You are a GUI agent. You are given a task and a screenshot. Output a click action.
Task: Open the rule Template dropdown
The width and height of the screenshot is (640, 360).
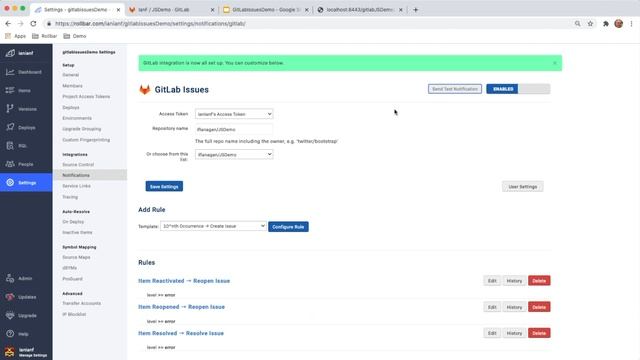pyautogui.click(x=213, y=226)
